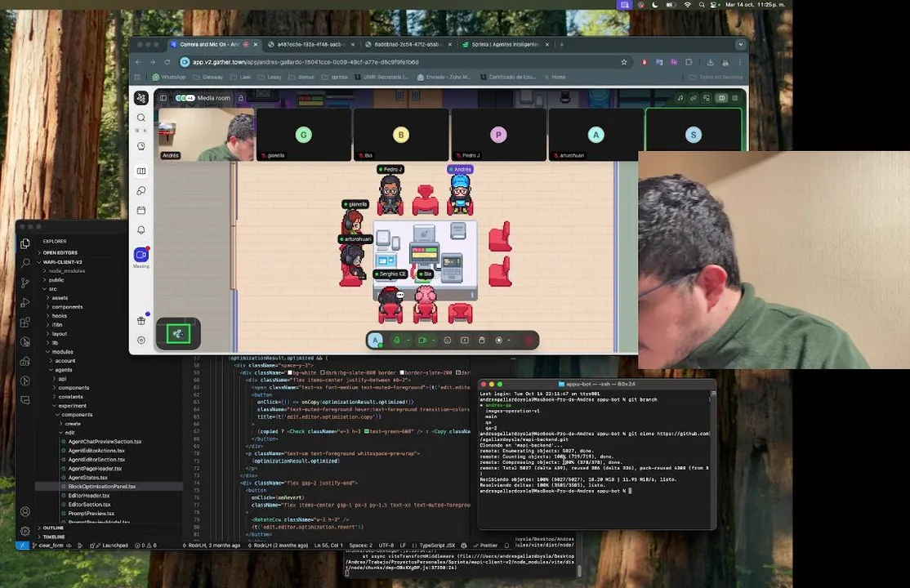Viewport: 910px width, 588px height.
Task: Open the Gather notifications bell
Action: click(141, 229)
